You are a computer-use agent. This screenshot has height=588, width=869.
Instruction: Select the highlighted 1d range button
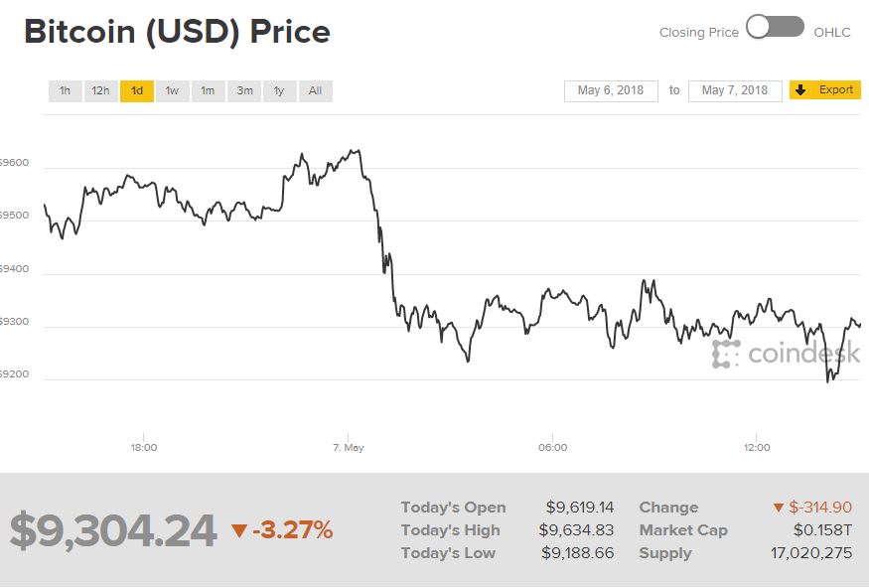pos(137,91)
